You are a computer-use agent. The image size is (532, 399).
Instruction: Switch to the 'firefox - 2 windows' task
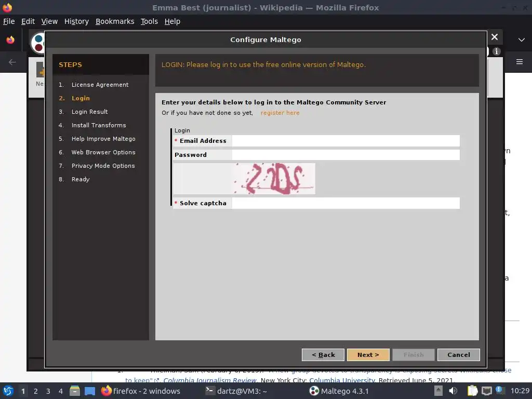141,391
